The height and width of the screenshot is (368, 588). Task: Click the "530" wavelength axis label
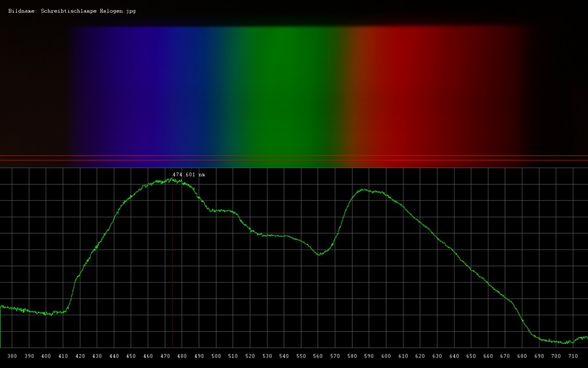coord(267,356)
